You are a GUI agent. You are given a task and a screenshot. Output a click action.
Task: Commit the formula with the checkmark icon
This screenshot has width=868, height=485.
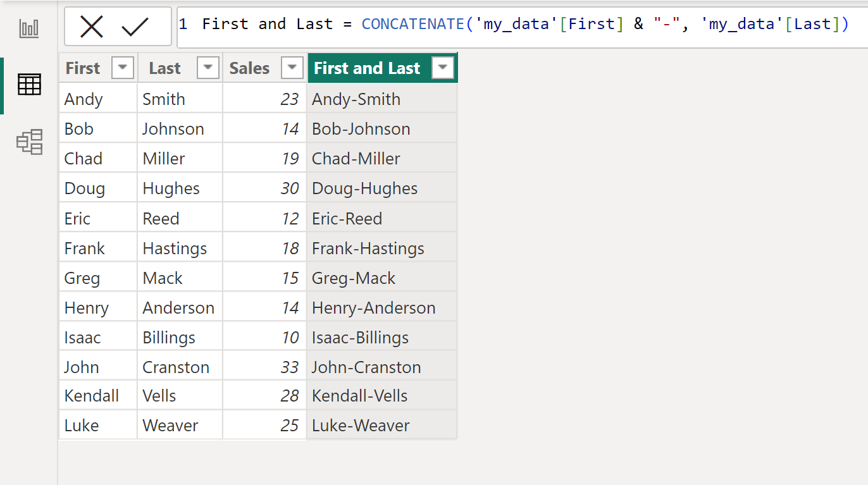click(x=135, y=27)
